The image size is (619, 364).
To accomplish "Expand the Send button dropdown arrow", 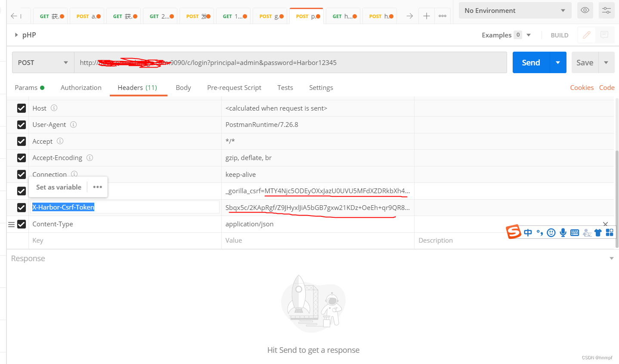I will tap(558, 62).
